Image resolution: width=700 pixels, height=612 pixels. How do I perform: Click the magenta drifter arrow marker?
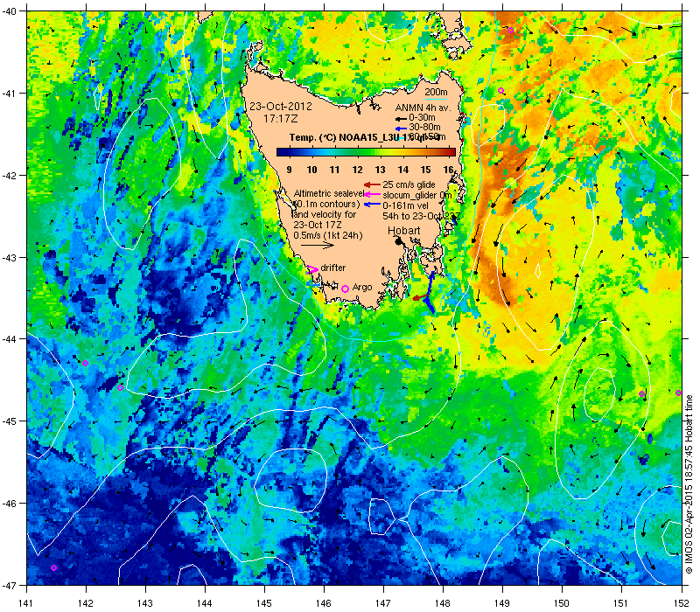313,269
